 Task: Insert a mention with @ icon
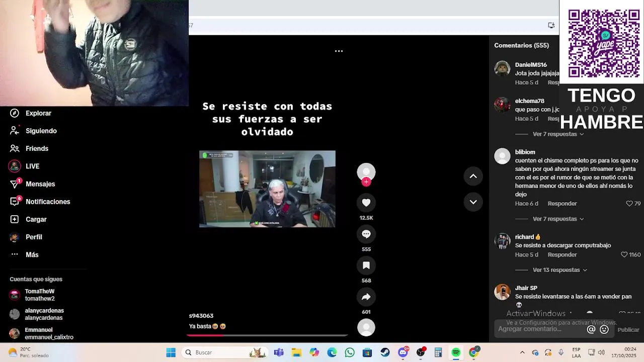tap(591, 329)
